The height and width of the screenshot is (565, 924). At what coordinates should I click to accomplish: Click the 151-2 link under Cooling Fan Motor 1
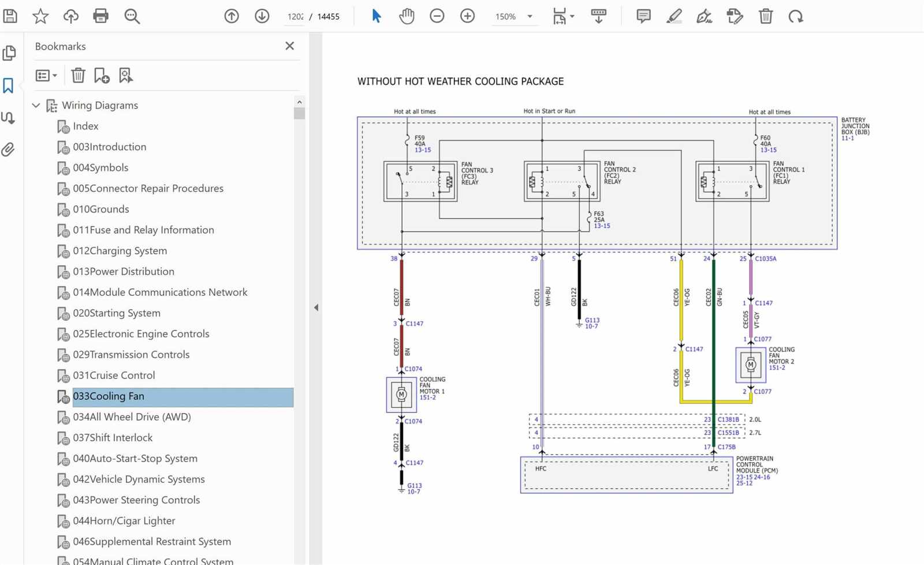427,398
